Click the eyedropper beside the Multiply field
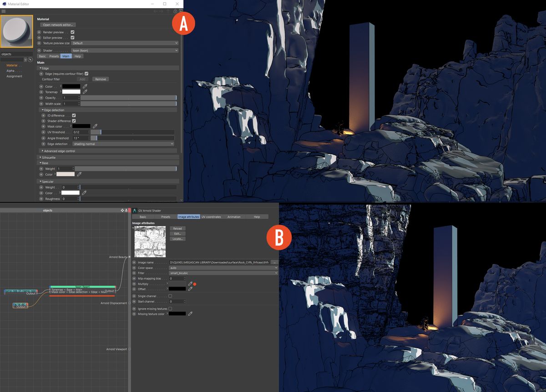The height and width of the screenshot is (392, 546). point(190,284)
